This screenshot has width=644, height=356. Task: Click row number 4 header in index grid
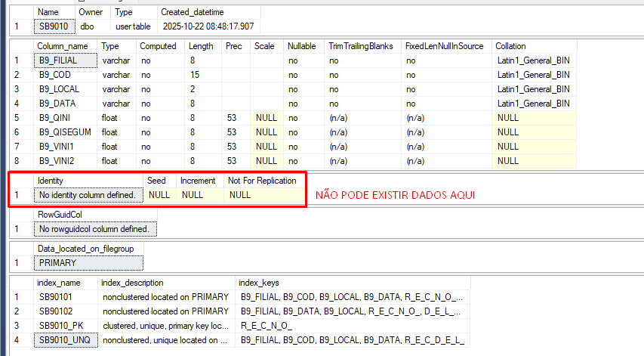21,340
